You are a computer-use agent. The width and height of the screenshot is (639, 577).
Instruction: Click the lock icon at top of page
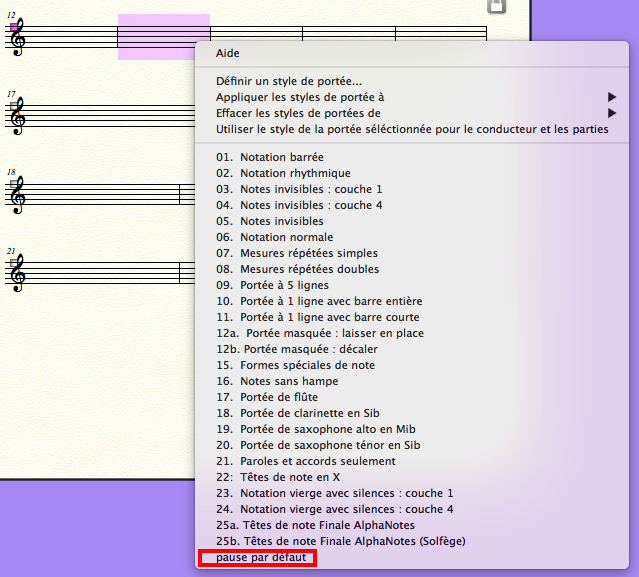click(x=496, y=6)
